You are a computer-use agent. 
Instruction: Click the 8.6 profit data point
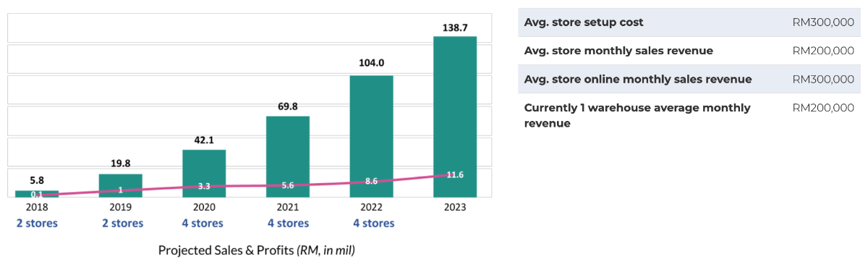click(x=372, y=181)
